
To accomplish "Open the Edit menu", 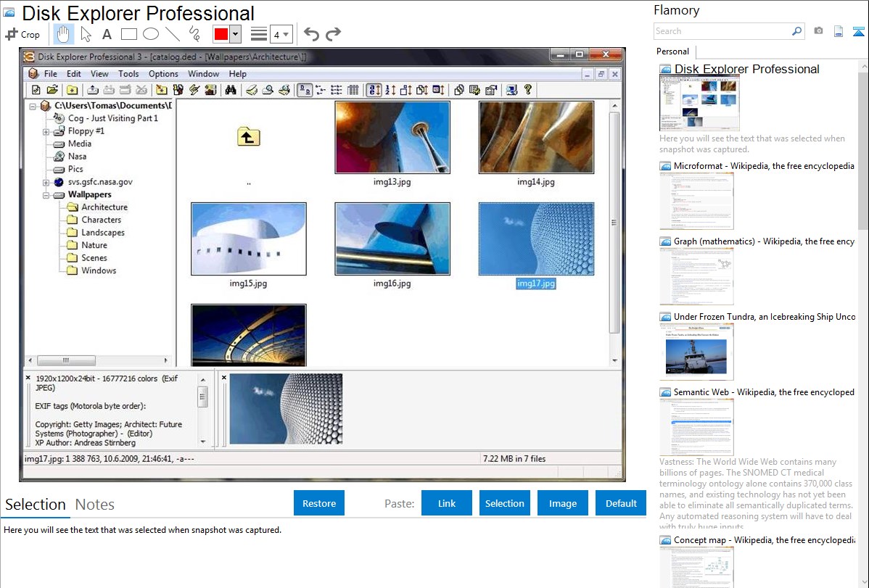I will coord(74,74).
